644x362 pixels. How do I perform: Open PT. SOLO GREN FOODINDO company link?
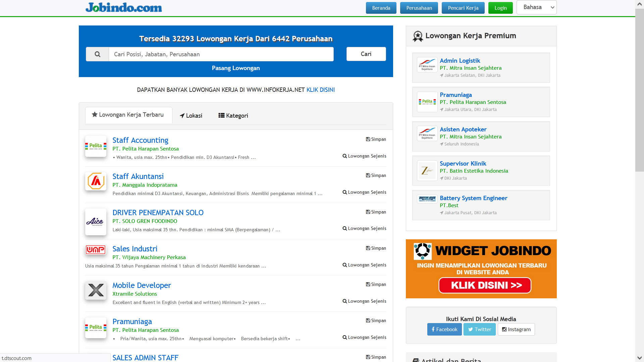tap(145, 221)
